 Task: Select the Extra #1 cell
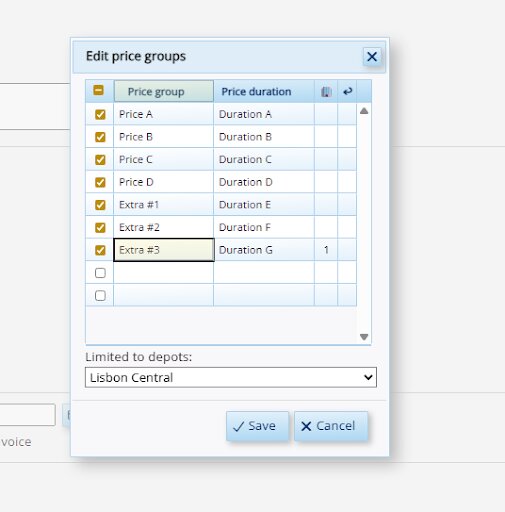point(164,205)
